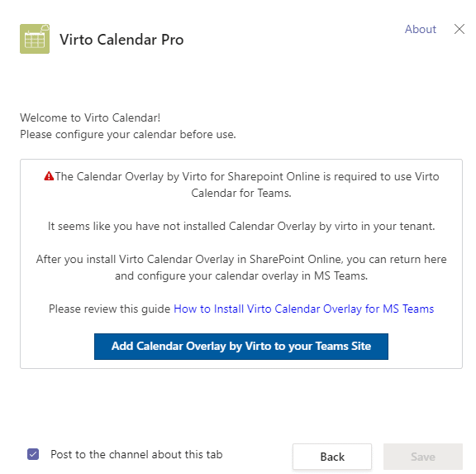Screen dimensions: 476x474
Task: Open the How to Install Virto Calendar Overlay guide
Action: [303, 309]
